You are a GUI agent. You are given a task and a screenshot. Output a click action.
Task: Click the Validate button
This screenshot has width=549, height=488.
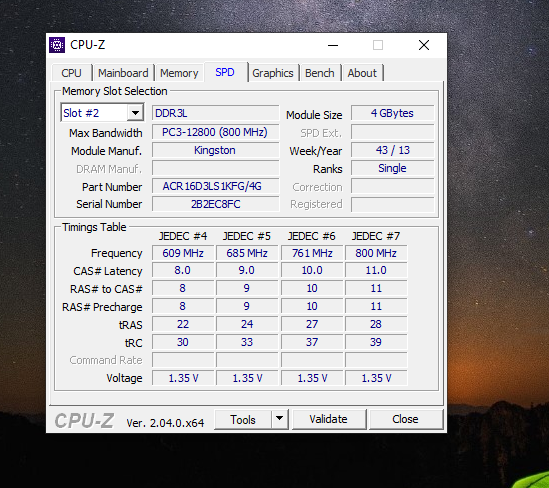(328, 419)
